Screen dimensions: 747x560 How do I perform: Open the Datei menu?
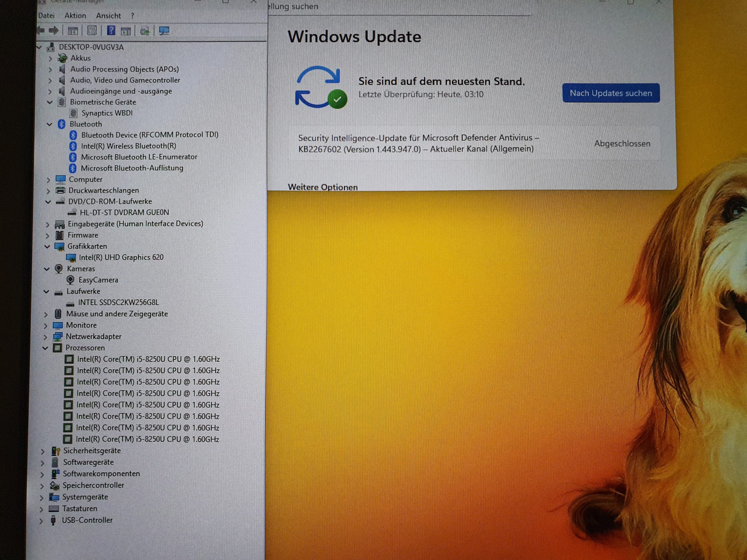(x=46, y=15)
